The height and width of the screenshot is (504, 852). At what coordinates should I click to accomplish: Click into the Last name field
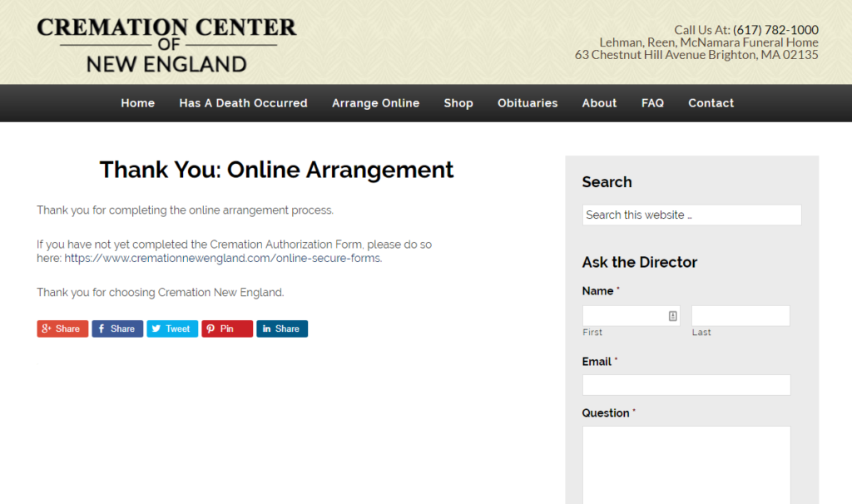pos(741,316)
